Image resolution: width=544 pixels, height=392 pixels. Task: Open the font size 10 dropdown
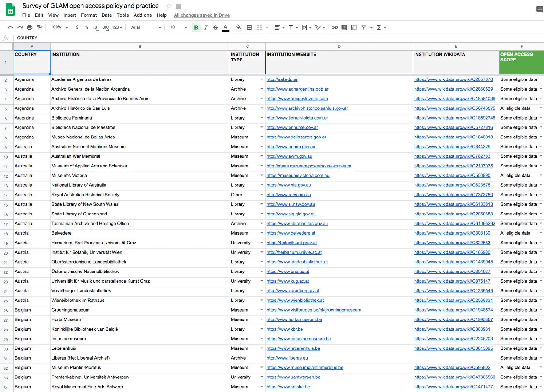(x=178, y=27)
